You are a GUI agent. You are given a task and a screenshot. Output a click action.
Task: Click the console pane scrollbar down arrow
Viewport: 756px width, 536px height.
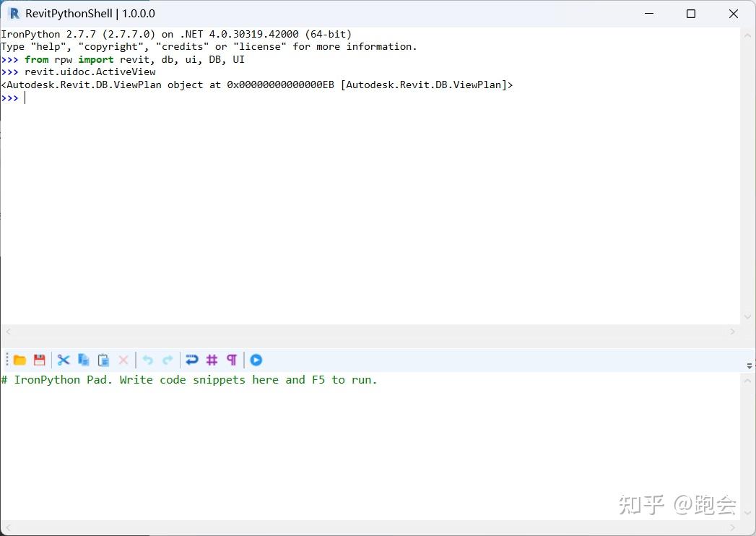pos(748,316)
